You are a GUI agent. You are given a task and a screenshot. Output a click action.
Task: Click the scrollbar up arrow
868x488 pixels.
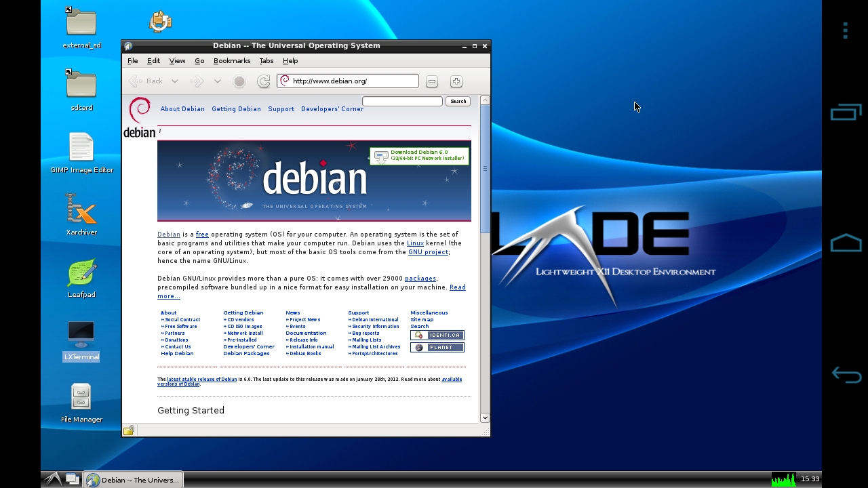coord(485,100)
